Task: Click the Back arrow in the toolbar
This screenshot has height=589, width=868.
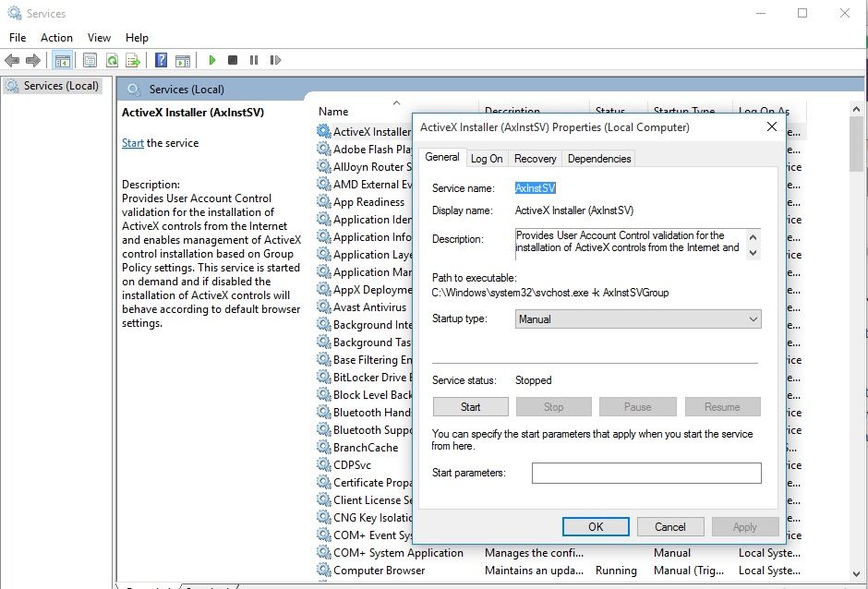Action: tap(12, 60)
